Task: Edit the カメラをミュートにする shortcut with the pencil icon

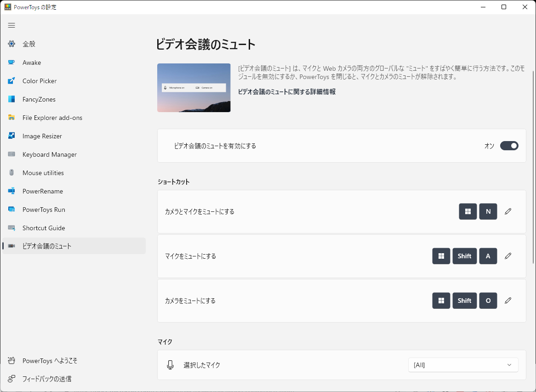Action: (x=508, y=301)
